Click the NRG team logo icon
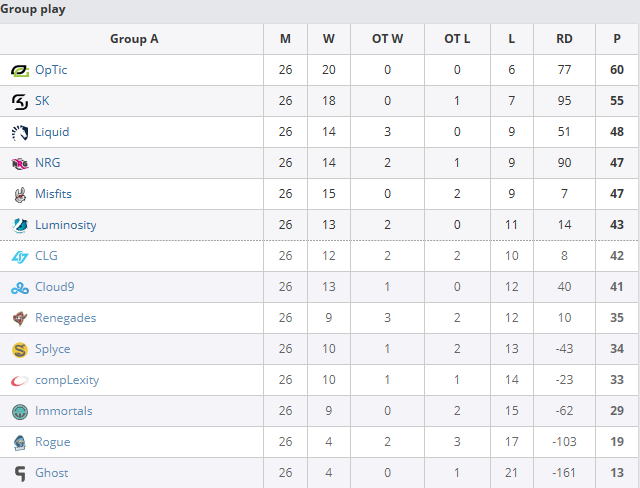This screenshot has width=640, height=488. (x=20, y=163)
